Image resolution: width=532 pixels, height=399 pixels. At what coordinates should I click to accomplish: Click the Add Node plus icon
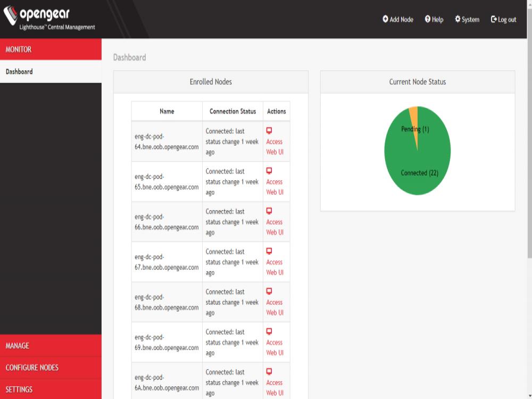(x=385, y=19)
